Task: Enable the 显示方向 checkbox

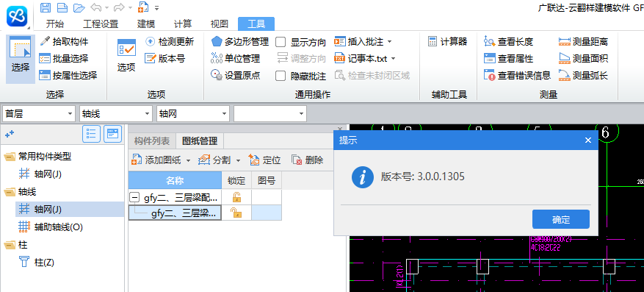Action: click(x=281, y=42)
